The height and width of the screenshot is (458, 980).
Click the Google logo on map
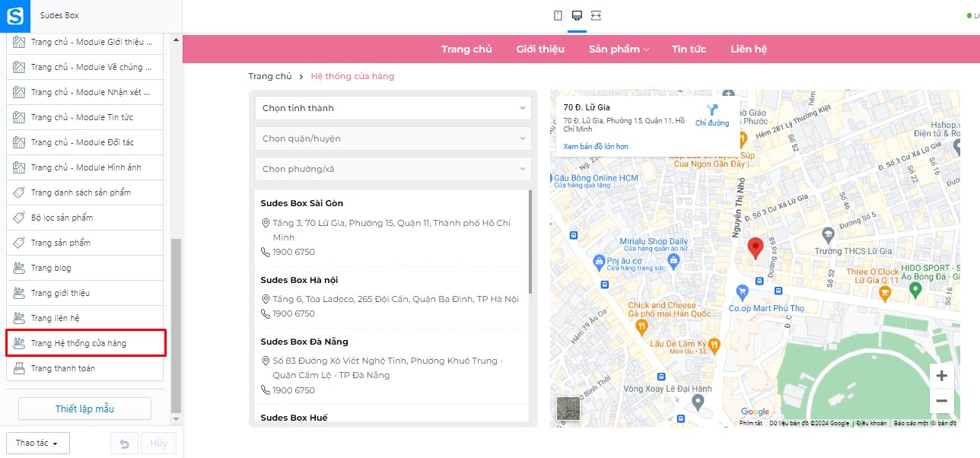[x=756, y=412]
